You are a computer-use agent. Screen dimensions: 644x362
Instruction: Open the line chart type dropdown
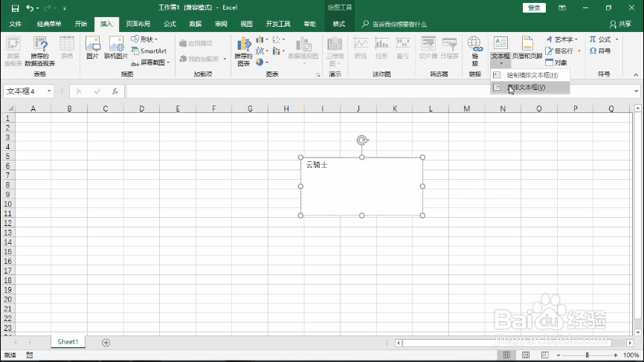click(x=262, y=51)
